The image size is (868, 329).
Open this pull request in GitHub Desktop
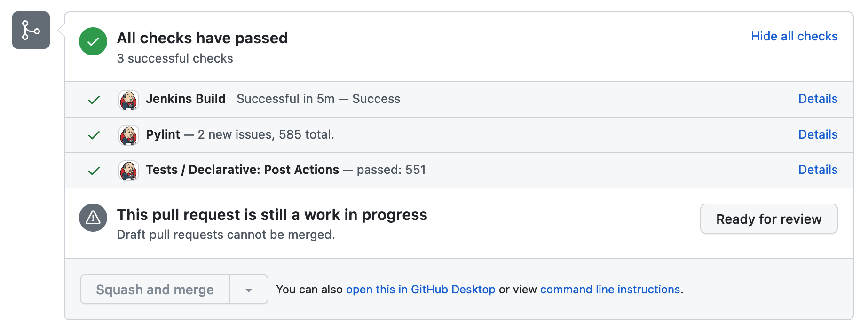point(420,290)
